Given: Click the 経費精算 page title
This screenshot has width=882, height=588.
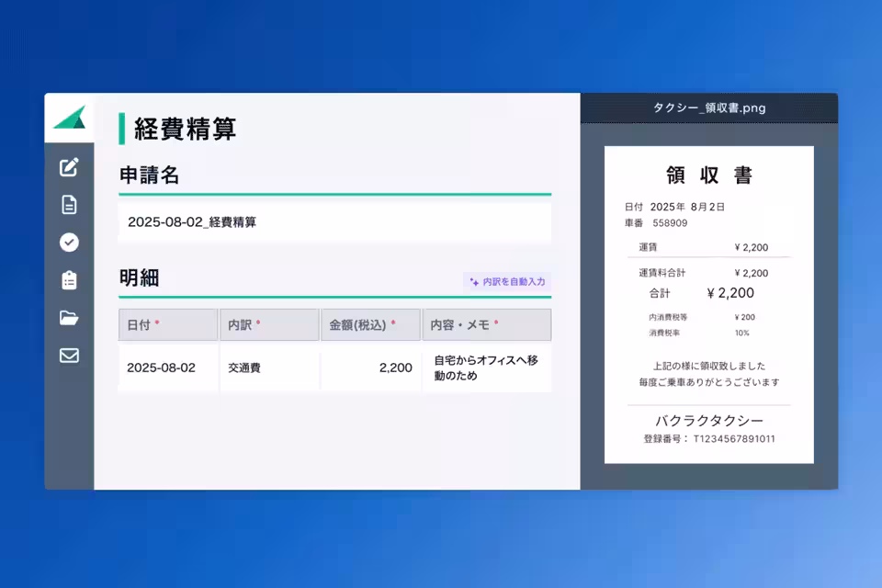Looking at the screenshot, I should pyautogui.click(x=184, y=130).
